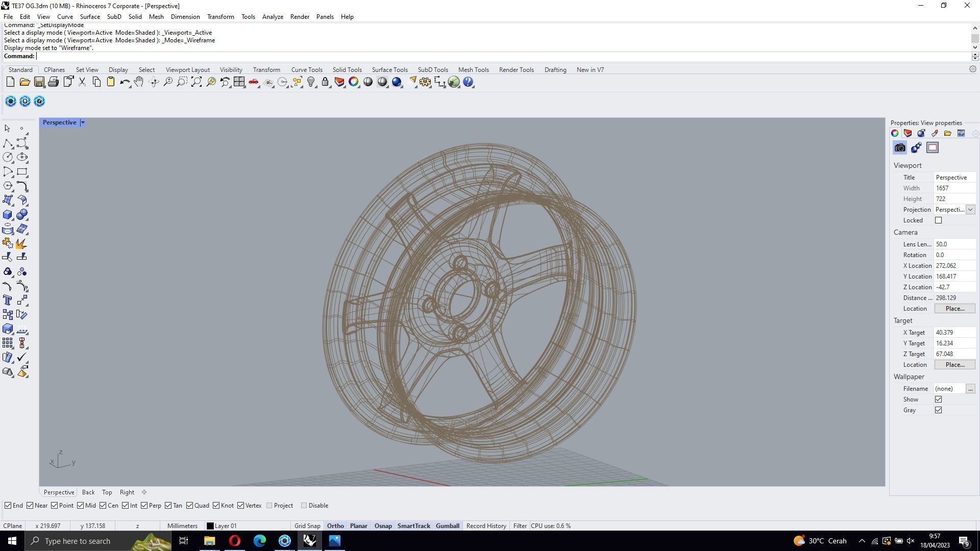Open the Perspective viewport title dropdown arrow
This screenshot has width=980, height=551.
[83, 122]
